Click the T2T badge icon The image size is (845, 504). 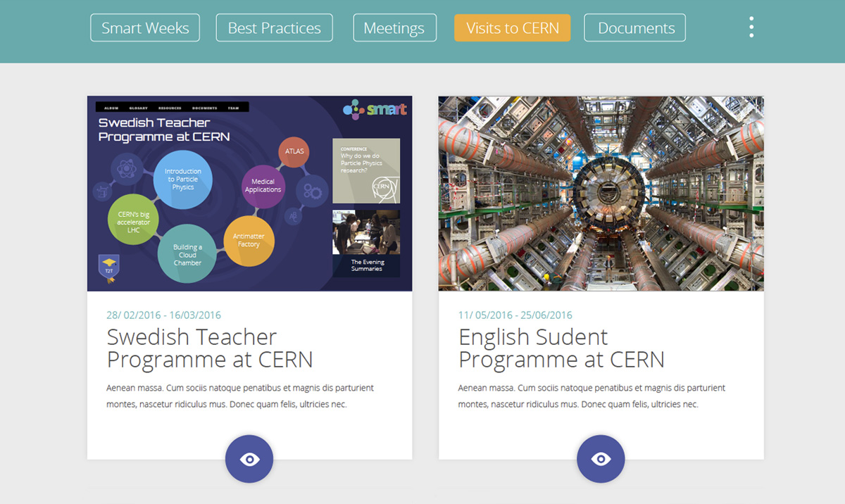click(x=108, y=270)
